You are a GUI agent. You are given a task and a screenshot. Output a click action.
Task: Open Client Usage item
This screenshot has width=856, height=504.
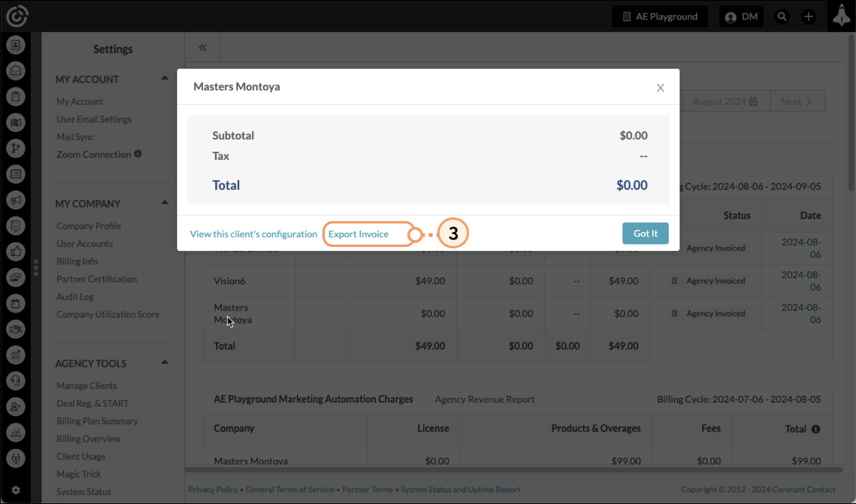(81, 456)
